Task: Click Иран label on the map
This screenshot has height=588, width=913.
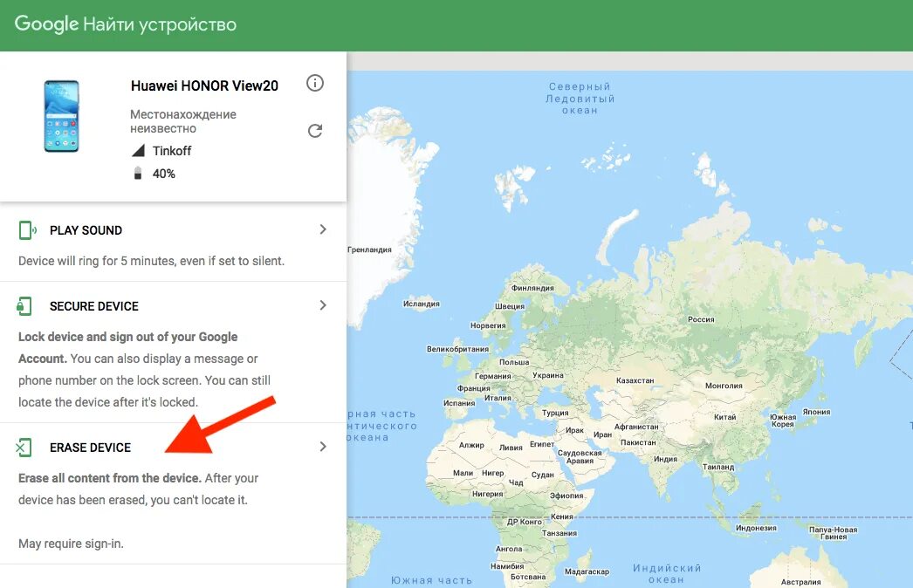Action: pos(602,434)
